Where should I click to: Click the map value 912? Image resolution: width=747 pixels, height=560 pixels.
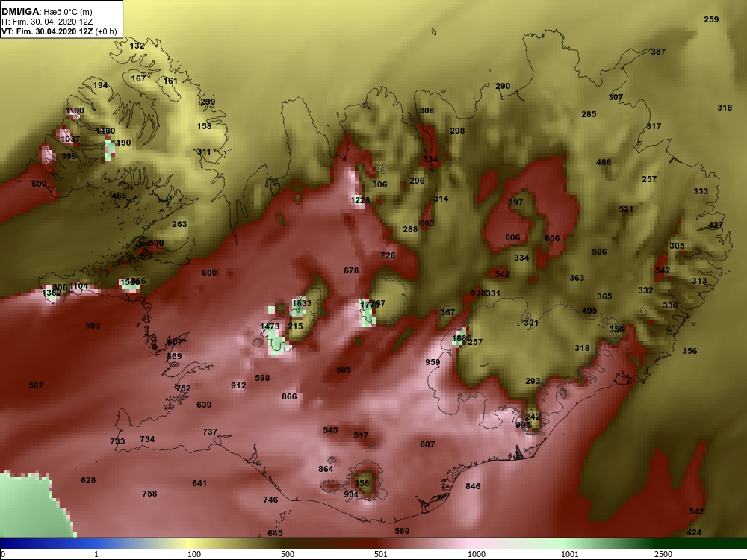pyautogui.click(x=238, y=386)
